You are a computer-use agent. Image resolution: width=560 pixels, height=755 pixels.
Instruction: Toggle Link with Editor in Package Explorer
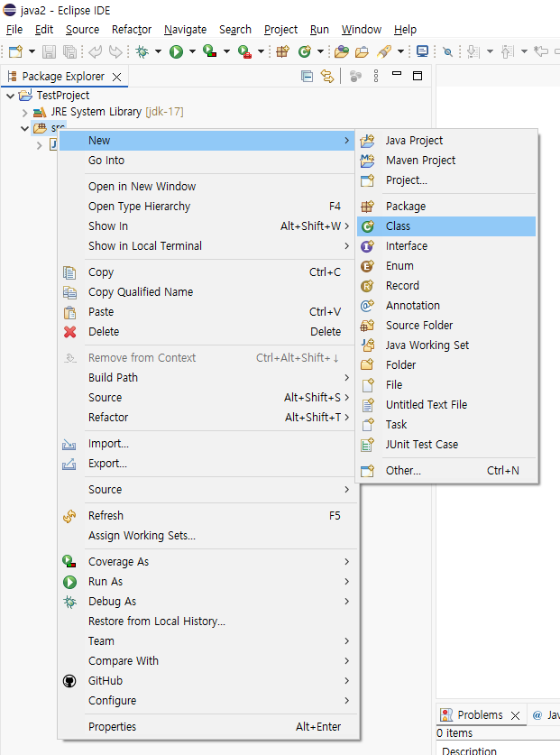pos(327,76)
